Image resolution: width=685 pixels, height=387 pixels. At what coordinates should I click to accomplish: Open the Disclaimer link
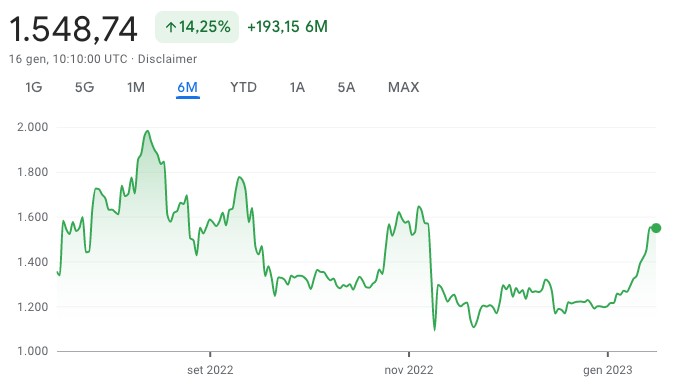point(167,59)
